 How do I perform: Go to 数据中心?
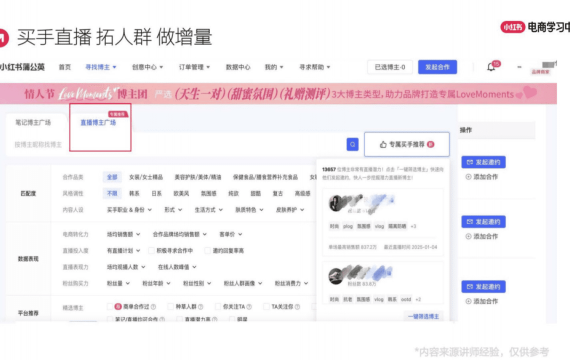(238, 67)
